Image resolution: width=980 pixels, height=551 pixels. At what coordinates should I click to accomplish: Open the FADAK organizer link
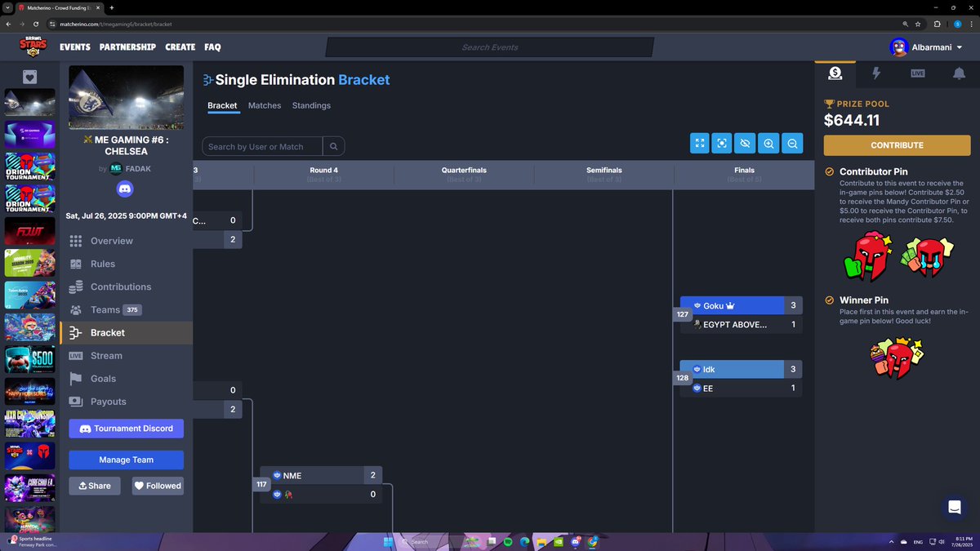pos(137,169)
